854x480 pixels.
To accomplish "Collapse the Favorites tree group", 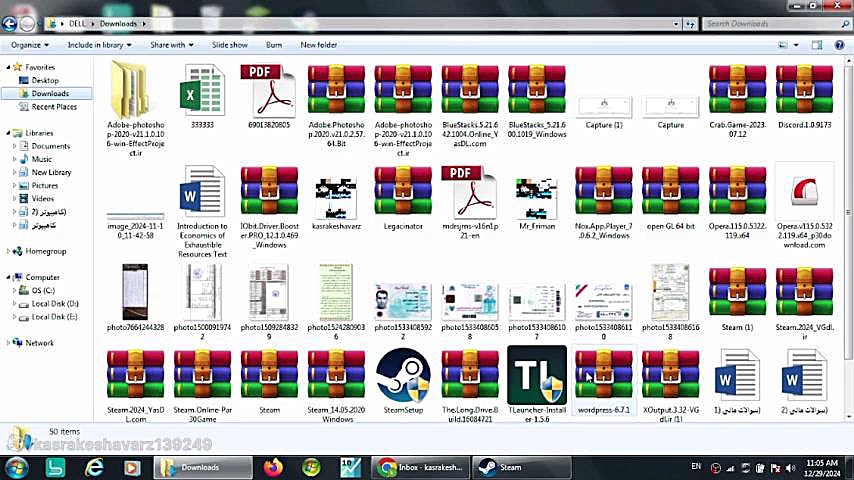I will coord(8,67).
